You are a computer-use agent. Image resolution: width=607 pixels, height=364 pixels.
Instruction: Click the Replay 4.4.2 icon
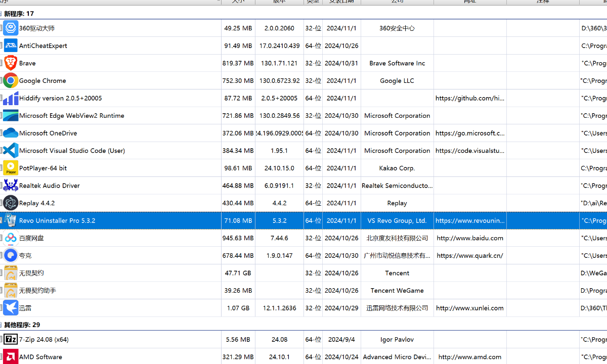coord(11,203)
